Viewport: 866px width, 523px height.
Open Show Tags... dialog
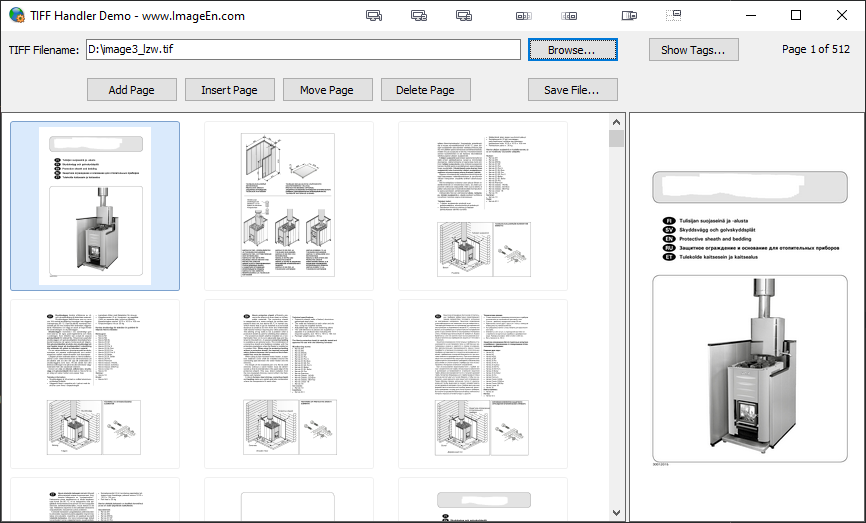tap(693, 50)
